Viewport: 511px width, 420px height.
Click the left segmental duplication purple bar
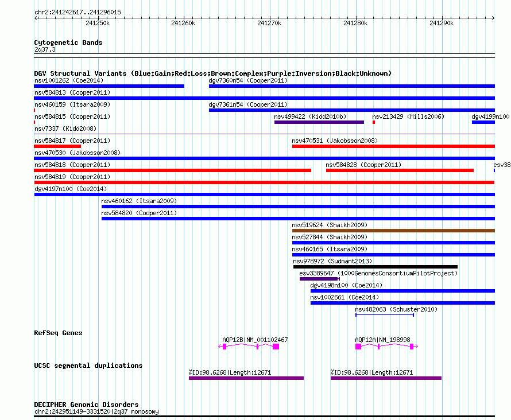coord(246,378)
